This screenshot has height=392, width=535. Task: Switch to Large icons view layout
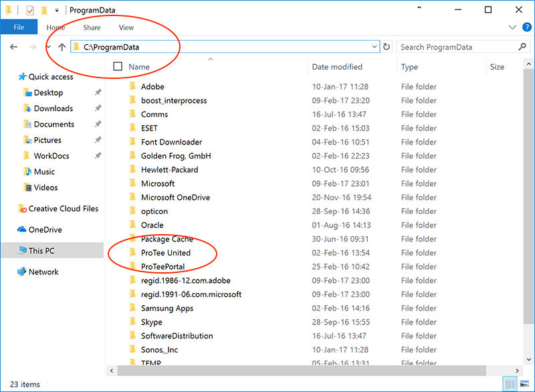(524, 384)
